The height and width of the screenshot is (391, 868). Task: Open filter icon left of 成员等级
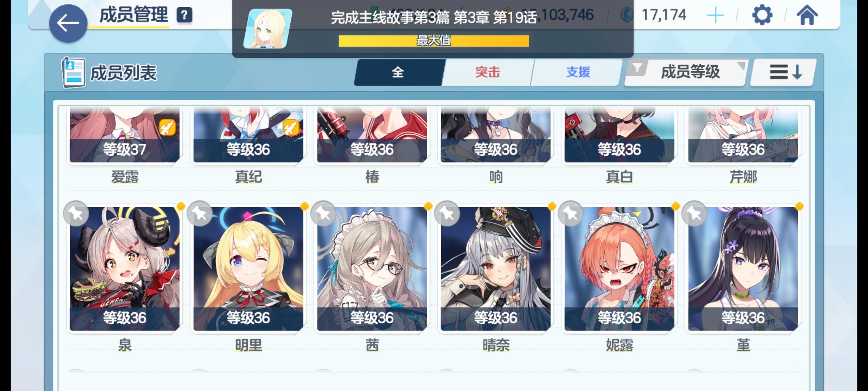(x=637, y=68)
